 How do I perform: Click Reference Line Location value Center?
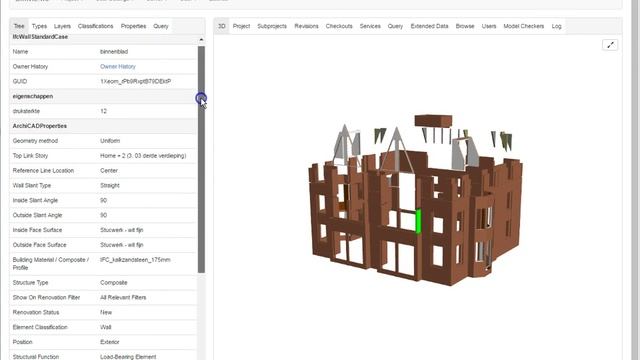coord(109,171)
